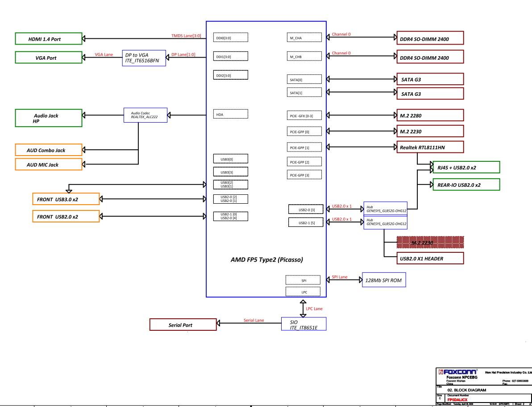Click the AUD MIC Jack block
532x407 pixels.
[x=49, y=164]
